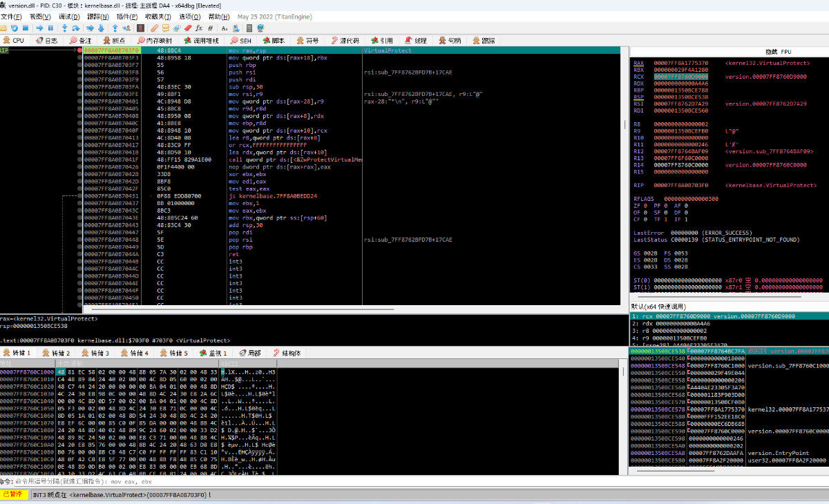Expand the 选项(O) menu
Image resolution: width=829 pixels, height=504 pixels.
click(190, 17)
